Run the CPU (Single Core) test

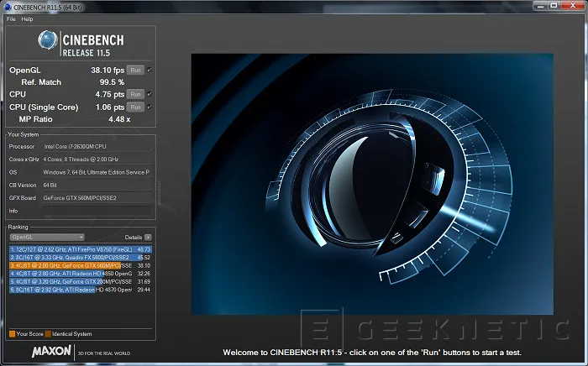point(135,107)
